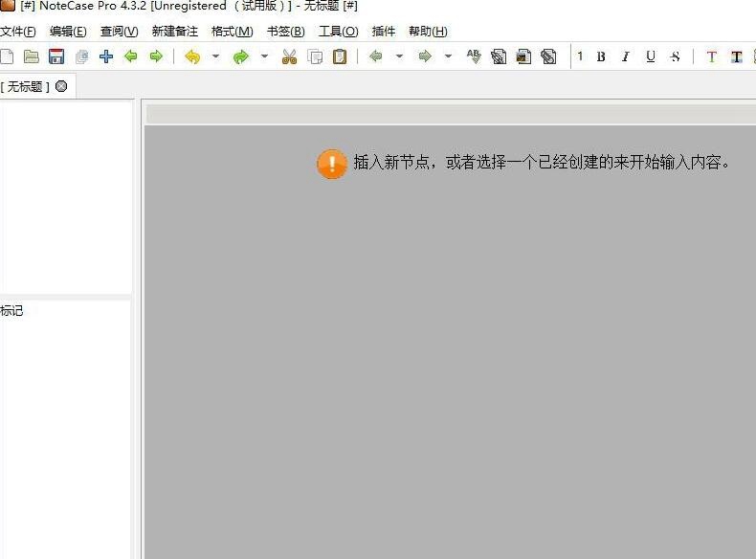Click the grey node title bar field

451,114
